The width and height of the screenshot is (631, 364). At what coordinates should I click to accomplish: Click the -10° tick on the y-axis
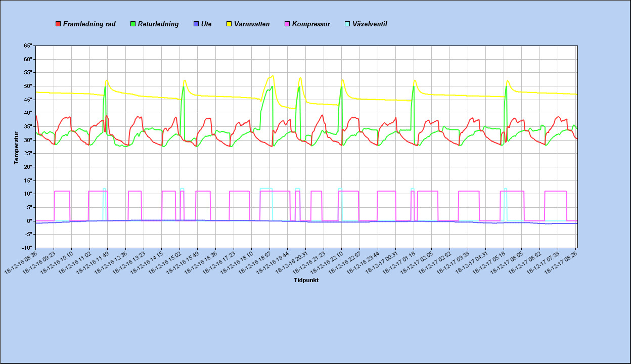27,248
